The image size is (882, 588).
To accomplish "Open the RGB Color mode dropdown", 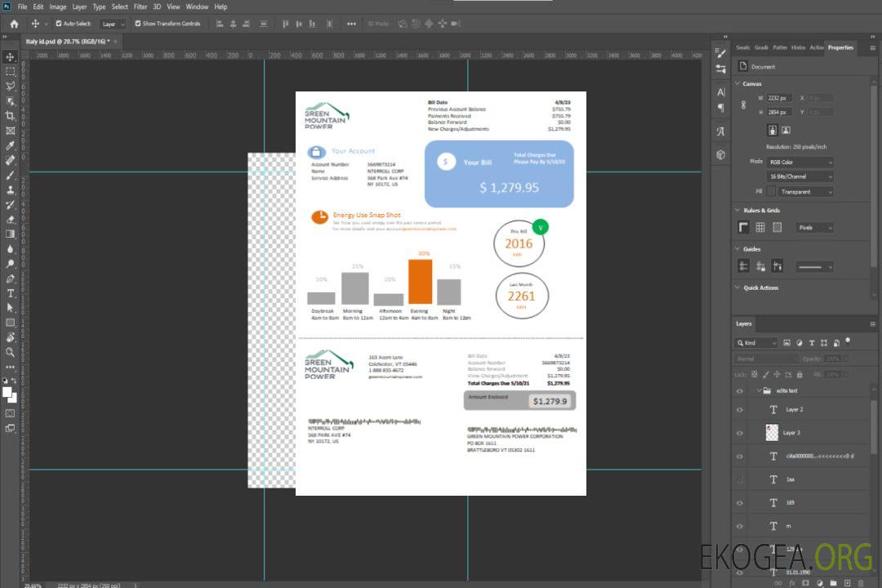I will click(800, 162).
